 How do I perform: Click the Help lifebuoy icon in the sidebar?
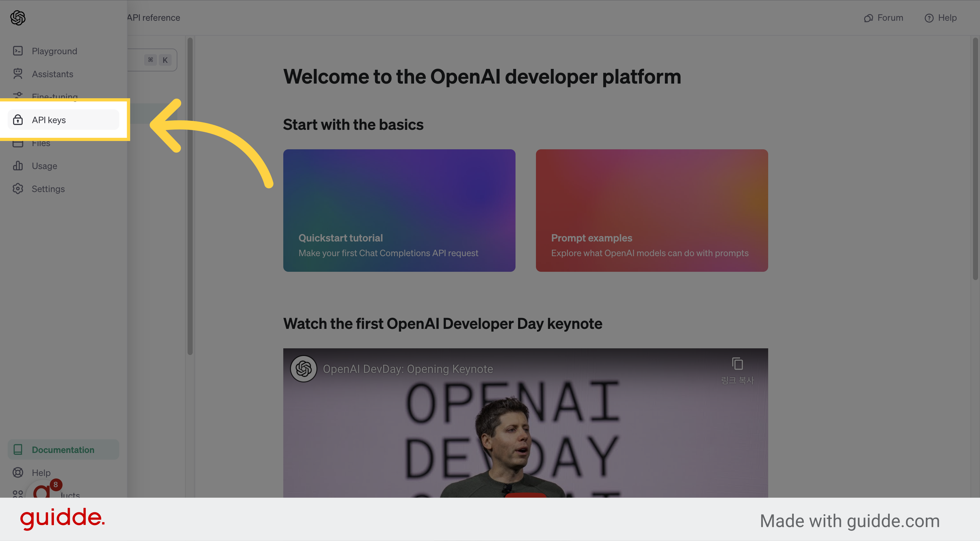tap(18, 472)
